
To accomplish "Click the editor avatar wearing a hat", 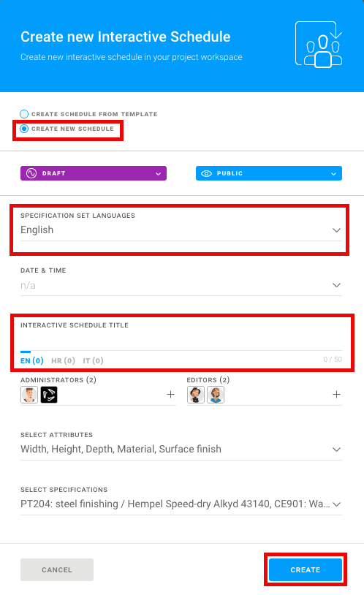I will tap(195, 395).
